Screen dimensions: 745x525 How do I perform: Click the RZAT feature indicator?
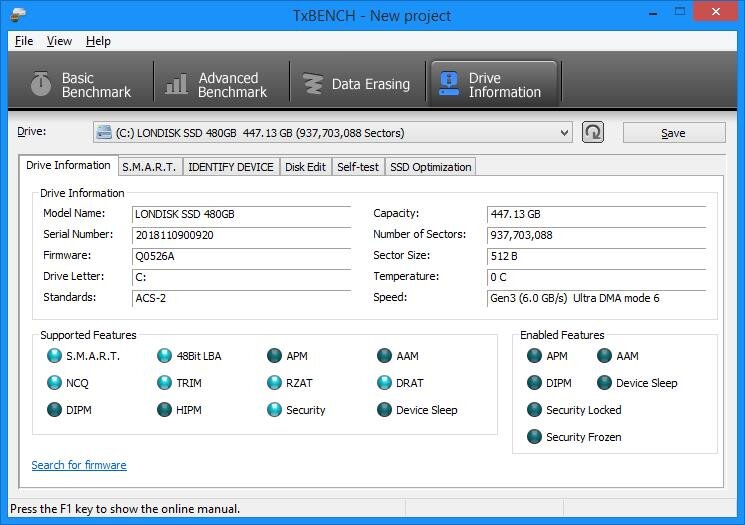(x=274, y=382)
